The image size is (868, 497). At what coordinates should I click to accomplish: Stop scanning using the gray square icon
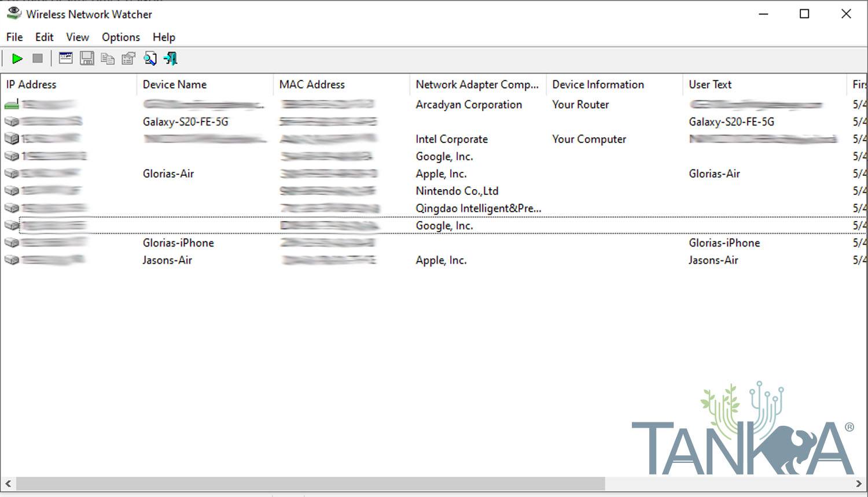click(x=38, y=58)
